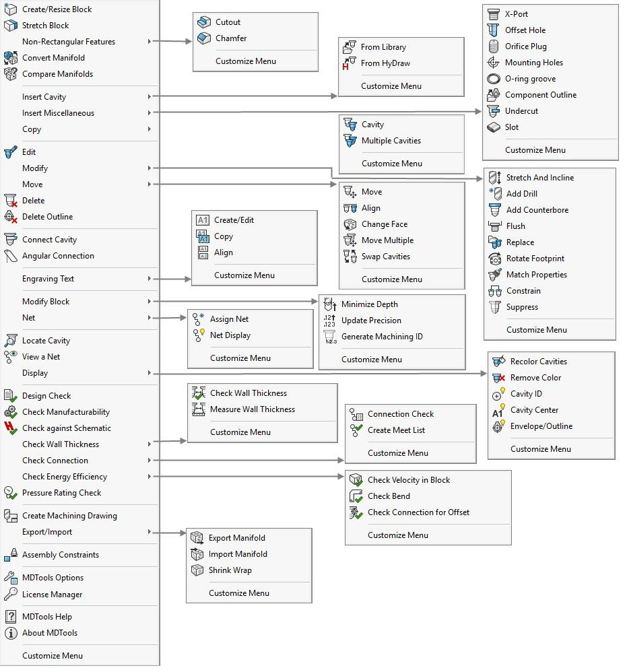Click Customize Menu below Shrink Wrap
Screen dimensions: 627x672
(238, 593)
